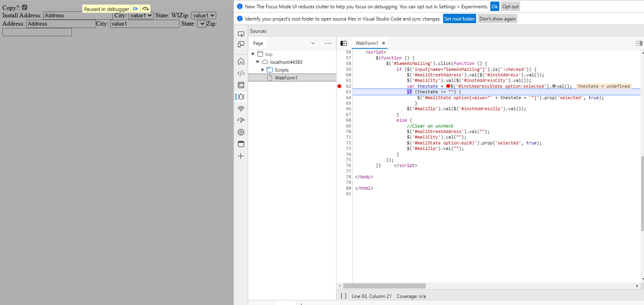Step over next function call in overlay
Image resolution: width=644 pixels, height=305 pixels.
(x=145, y=9)
